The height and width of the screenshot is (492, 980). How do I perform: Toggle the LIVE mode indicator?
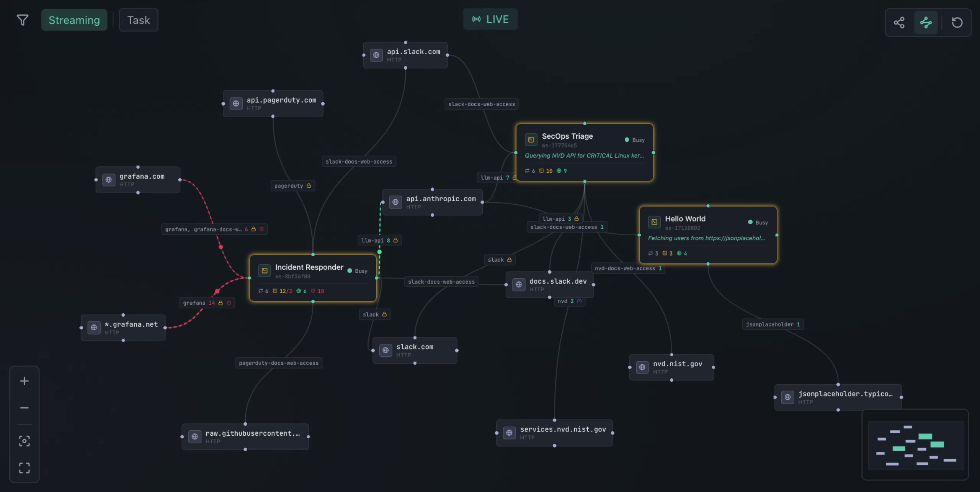coord(490,19)
